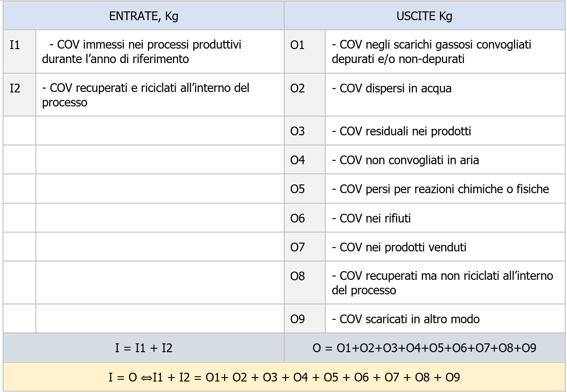Image resolution: width=567 pixels, height=392 pixels.
Task: Click the O5 code cell
Action: tap(304, 189)
